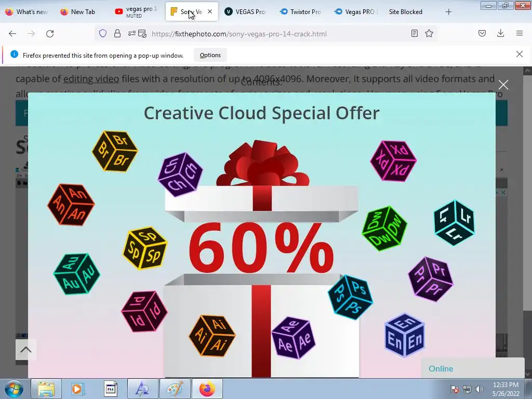Click the Animate An cube

click(71, 205)
